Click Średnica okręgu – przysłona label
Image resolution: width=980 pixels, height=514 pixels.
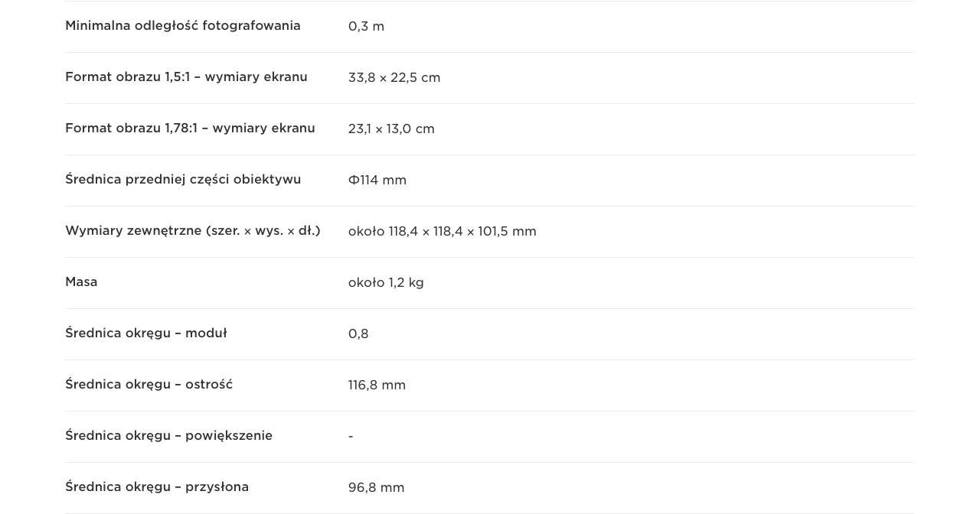[157, 487]
